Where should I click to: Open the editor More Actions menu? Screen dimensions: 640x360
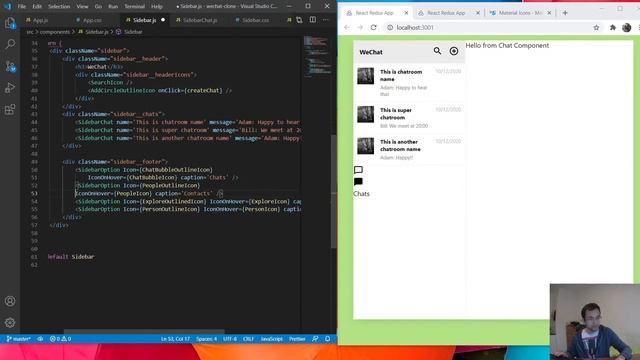point(326,20)
